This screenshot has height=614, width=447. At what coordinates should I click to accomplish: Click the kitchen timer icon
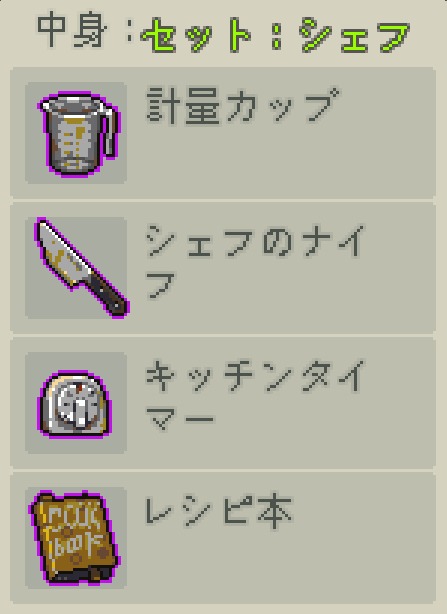click(x=74, y=404)
